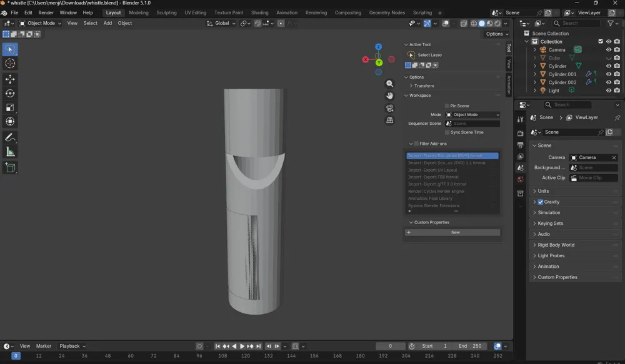Screen dimensions: 625x364
Task: Expand the Cylinder.002 tree item
Action: [x=535, y=82]
